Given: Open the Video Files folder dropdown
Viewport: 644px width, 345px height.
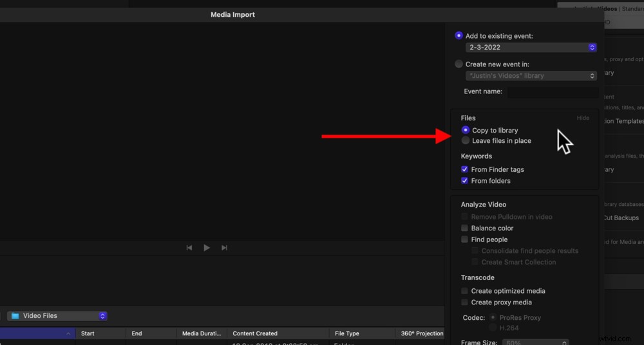Looking at the screenshot, I should click(57, 316).
